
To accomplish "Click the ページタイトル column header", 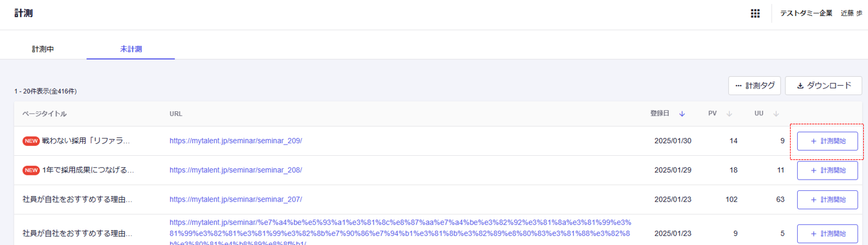I will pyautogui.click(x=45, y=114).
